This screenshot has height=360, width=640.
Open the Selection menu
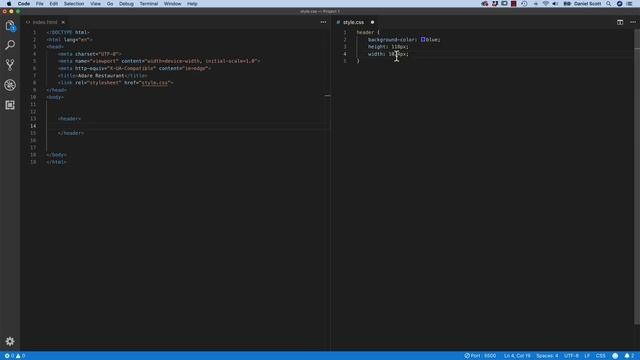pyautogui.click(x=74, y=4)
